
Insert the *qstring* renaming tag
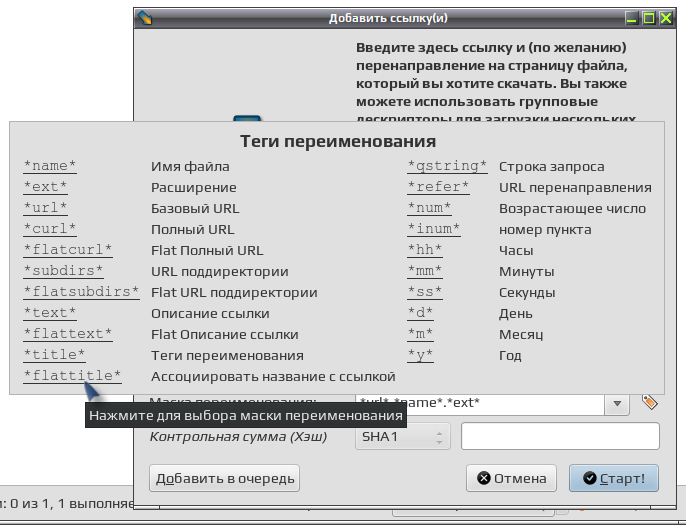point(447,166)
